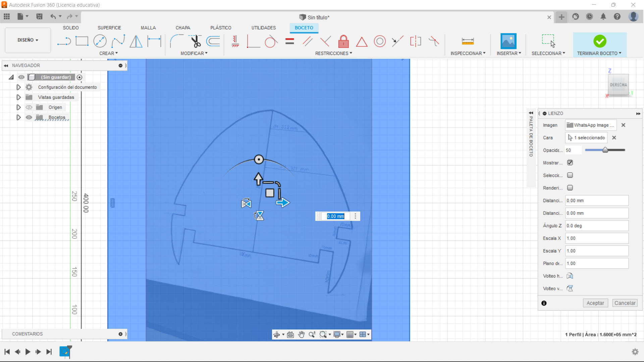The height and width of the screenshot is (362, 644).
Task: Apply the Collinear constraint
Action: (x=397, y=42)
